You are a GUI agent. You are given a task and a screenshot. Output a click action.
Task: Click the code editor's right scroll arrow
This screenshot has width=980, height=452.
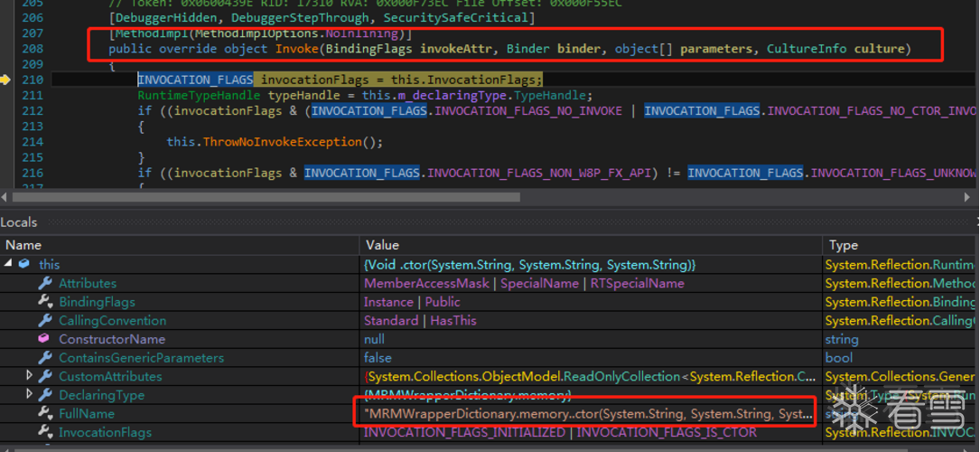968,197
